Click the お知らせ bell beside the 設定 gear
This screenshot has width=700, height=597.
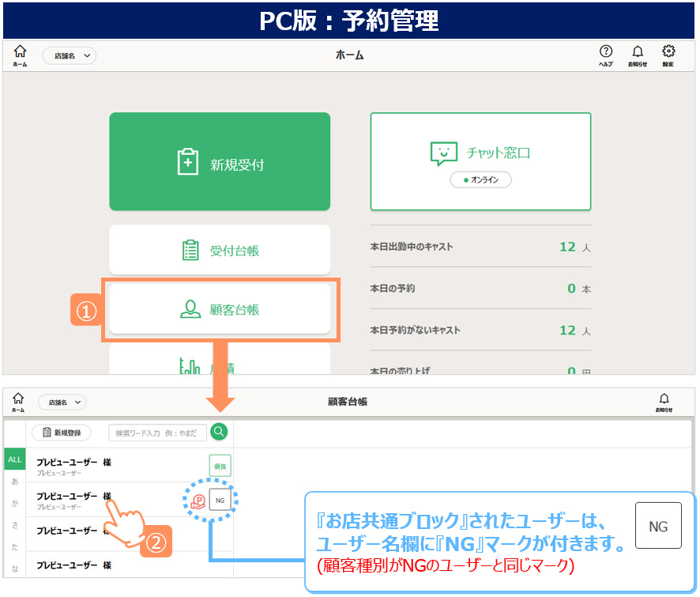[x=638, y=54]
